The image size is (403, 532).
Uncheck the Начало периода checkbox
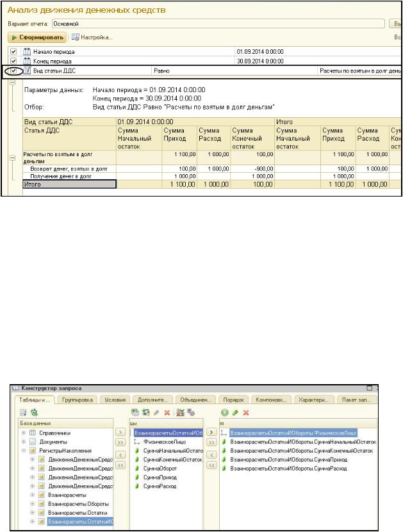(x=13, y=52)
